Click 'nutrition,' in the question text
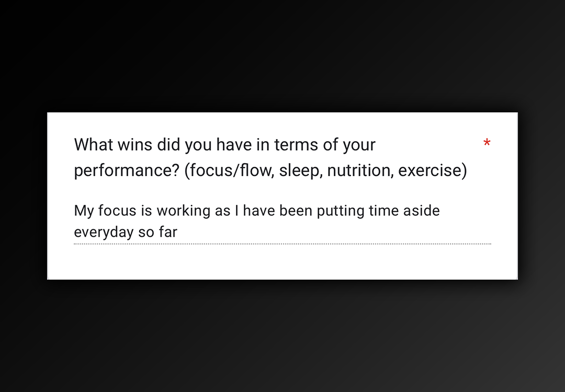565x392 pixels. tap(360, 171)
